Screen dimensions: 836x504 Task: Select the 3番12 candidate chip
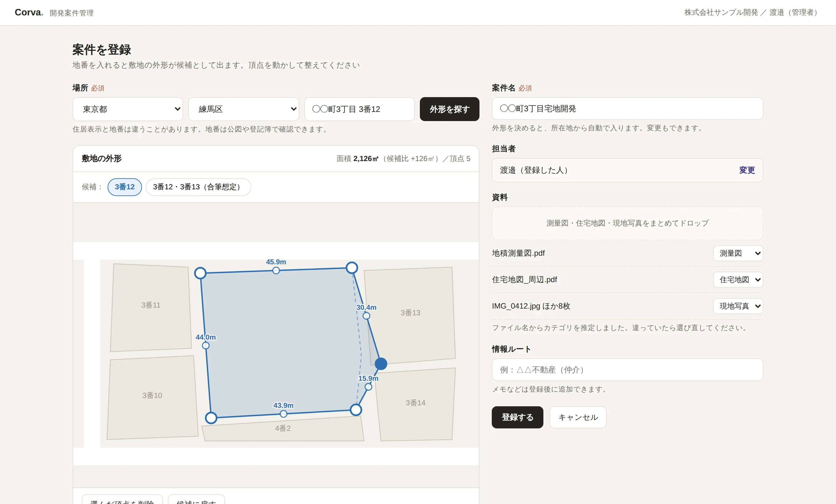[x=124, y=187]
